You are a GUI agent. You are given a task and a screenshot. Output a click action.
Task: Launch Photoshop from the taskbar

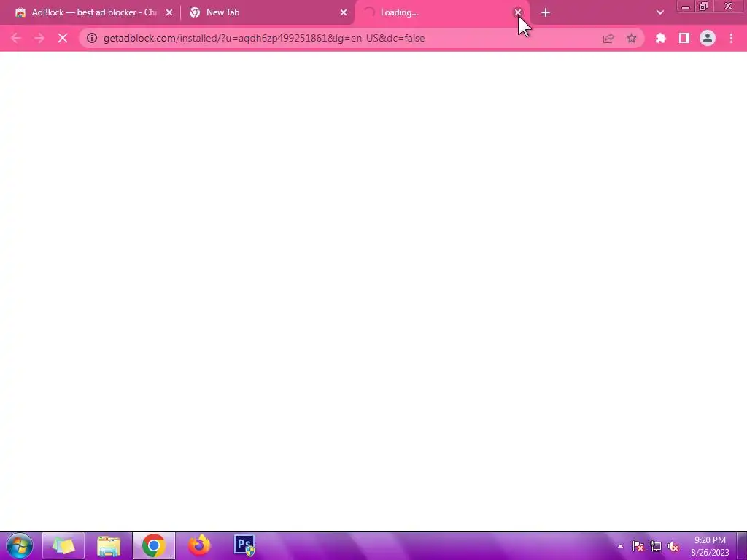244,545
